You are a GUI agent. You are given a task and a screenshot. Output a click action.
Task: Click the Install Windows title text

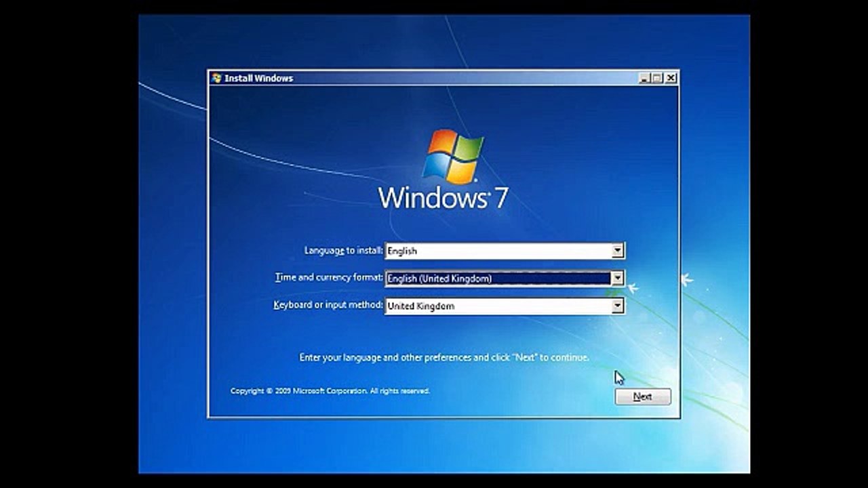coord(259,78)
